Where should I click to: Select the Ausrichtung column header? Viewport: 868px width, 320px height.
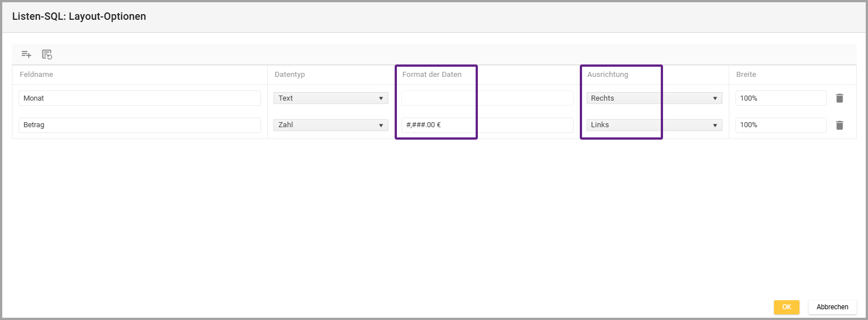(x=608, y=75)
